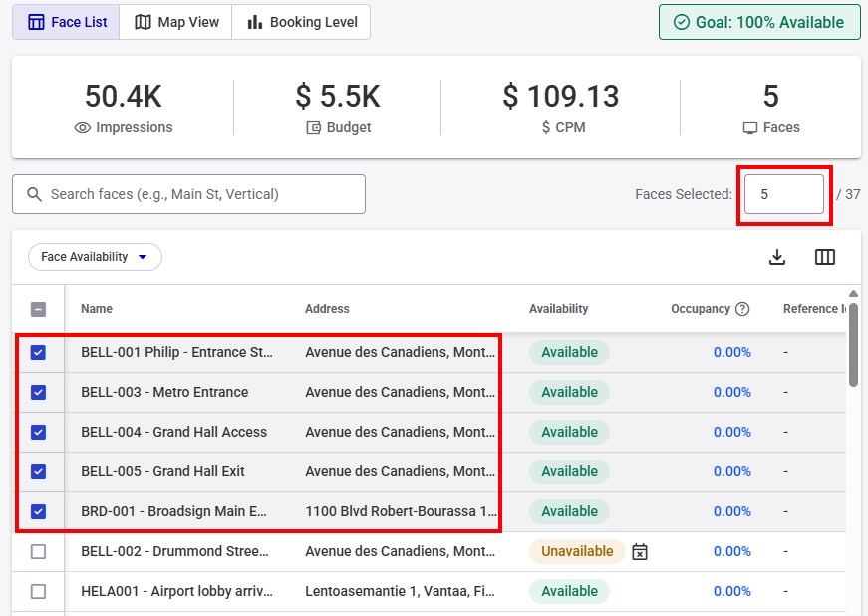Image resolution: width=868 pixels, height=616 pixels.
Task: Switch to the Booking Level tab
Action: pos(301,22)
